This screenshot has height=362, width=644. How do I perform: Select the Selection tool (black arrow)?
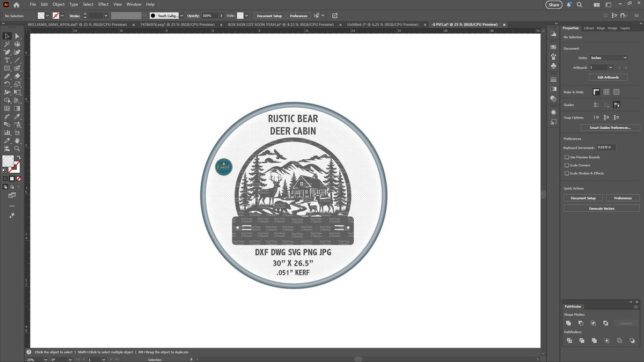click(x=7, y=36)
